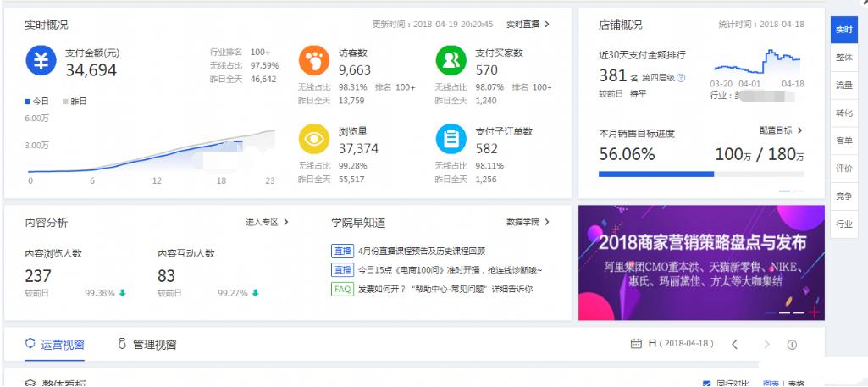Viewport: 868px width, 387px height.
Task: Open 进入专区 link with chevron
Action: pos(268,222)
